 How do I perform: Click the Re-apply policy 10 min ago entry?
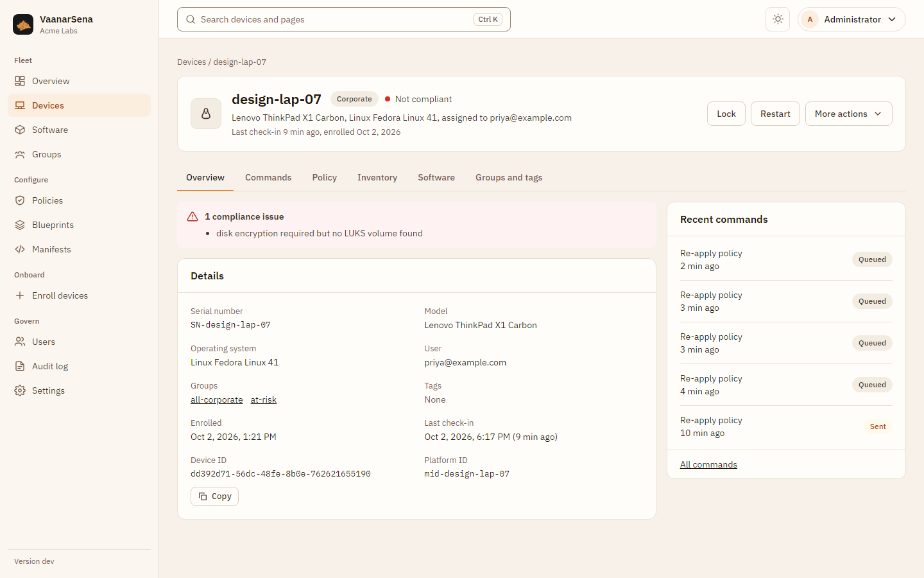[x=786, y=426]
